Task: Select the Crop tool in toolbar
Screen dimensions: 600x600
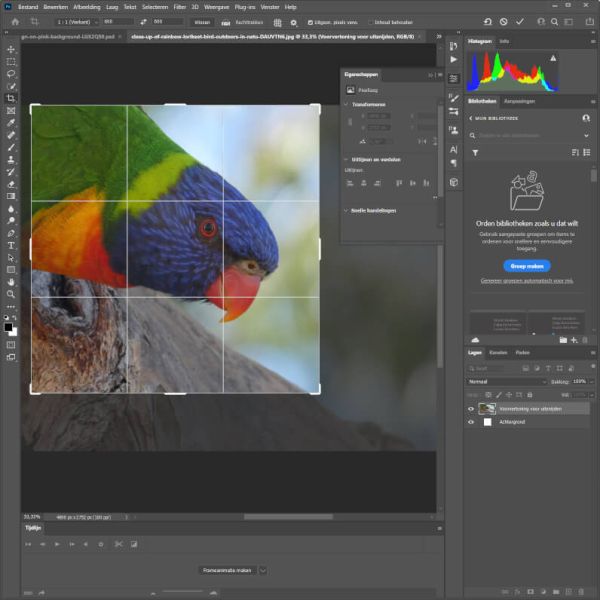Action: tap(11, 98)
